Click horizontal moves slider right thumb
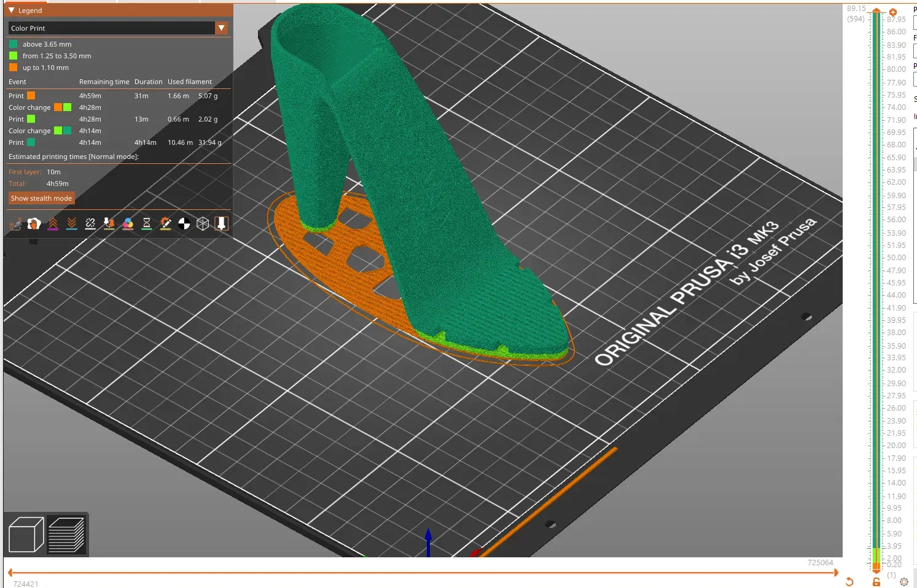The image size is (917, 588). [x=836, y=573]
